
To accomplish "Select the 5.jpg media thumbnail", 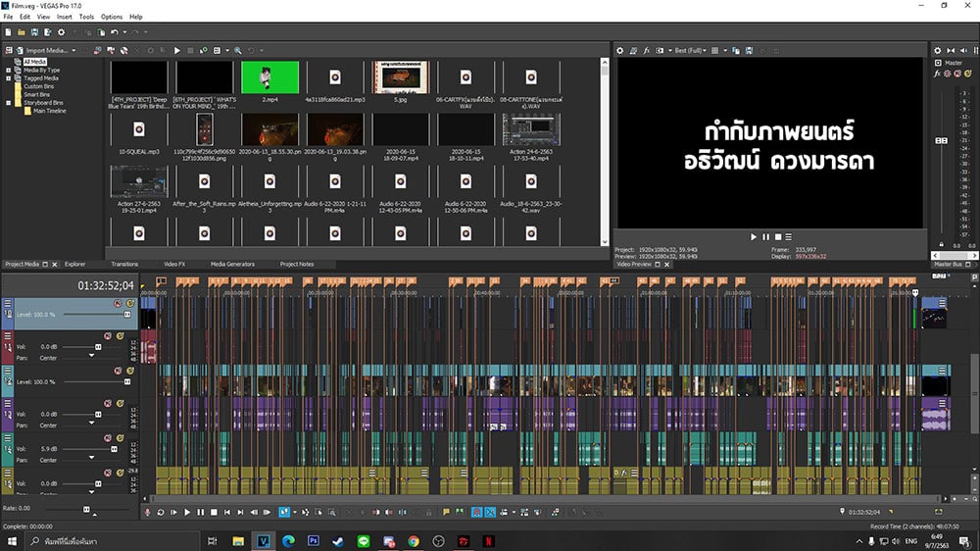I will [x=401, y=76].
